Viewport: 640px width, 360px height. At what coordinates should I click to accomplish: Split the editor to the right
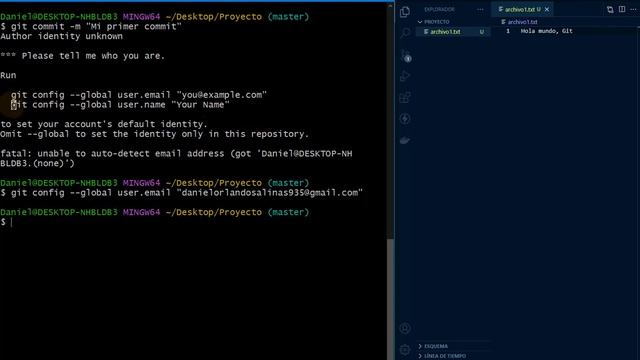pyautogui.click(x=622, y=9)
